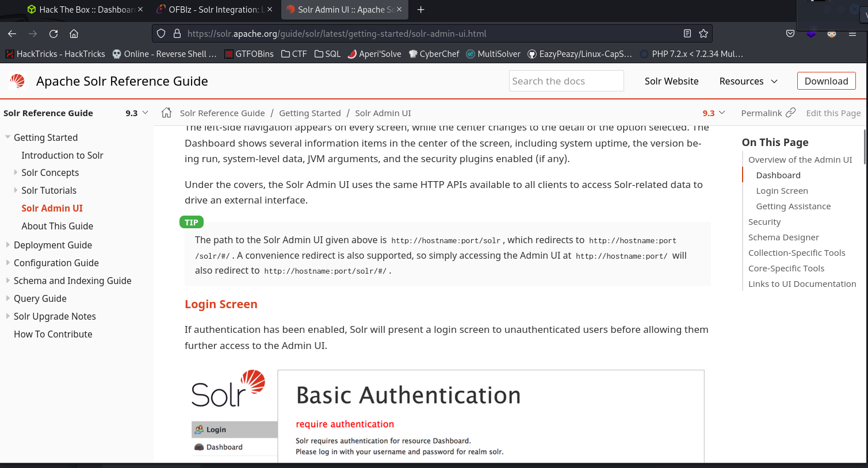Click Getting Started in the breadcrumb
This screenshot has width=868, height=468.
pos(310,113)
